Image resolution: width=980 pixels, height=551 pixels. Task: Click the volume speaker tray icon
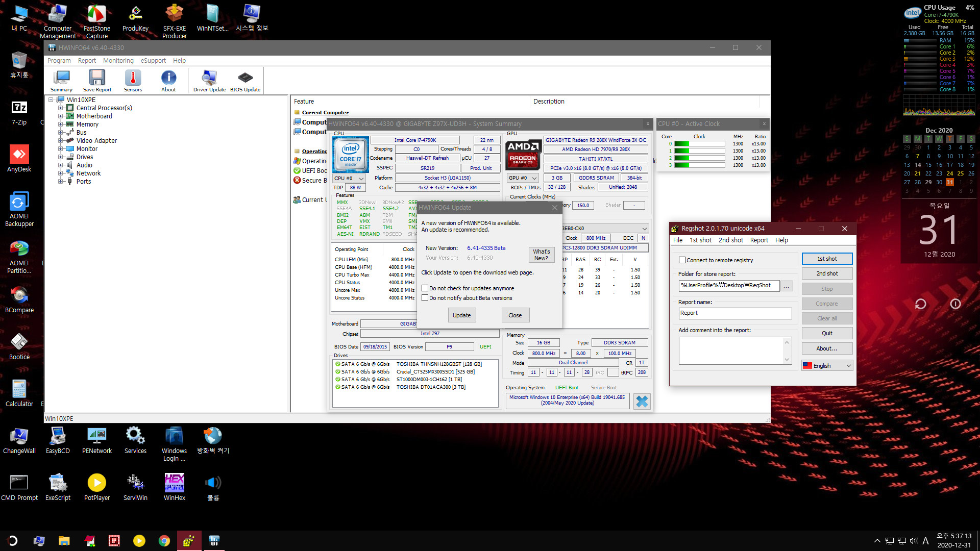914,541
